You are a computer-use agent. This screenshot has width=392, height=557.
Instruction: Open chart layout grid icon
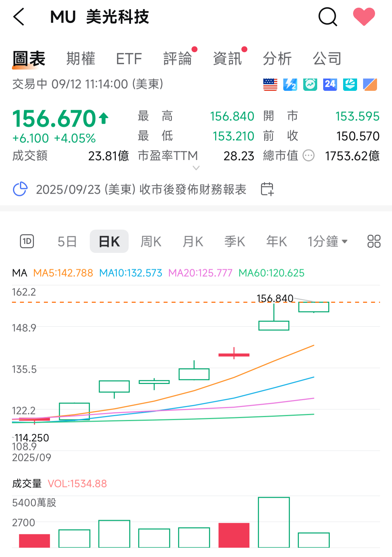click(x=374, y=241)
